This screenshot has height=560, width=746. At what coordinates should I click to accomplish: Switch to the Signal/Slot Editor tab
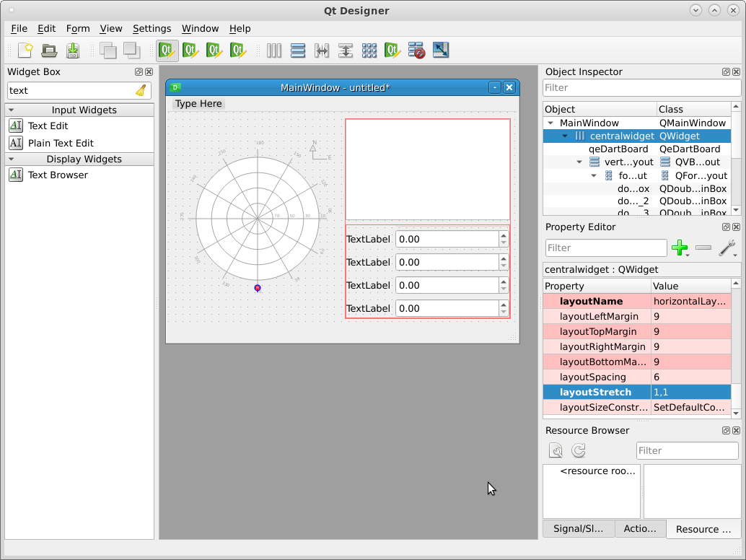578,528
